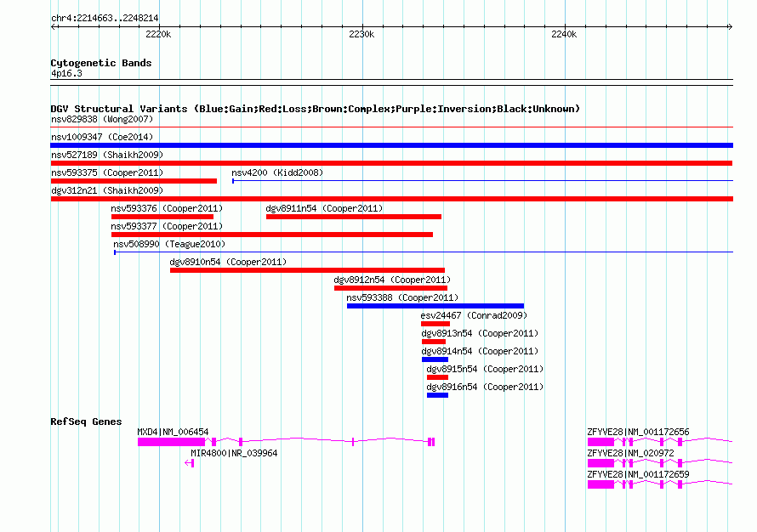757x532 pixels.
Task: Select the ZFYVE28|NM_020972 transcript glyph
Action: (659, 463)
